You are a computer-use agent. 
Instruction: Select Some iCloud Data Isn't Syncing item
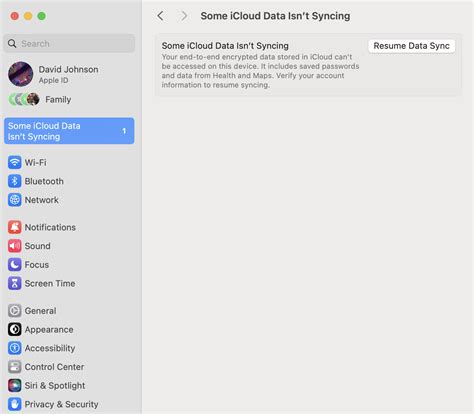tap(69, 131)
